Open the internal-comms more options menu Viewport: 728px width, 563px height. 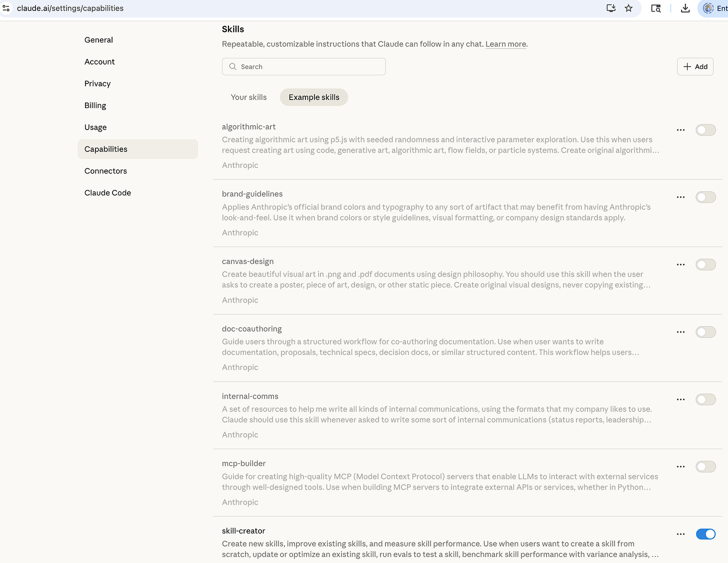coord(680,399)
